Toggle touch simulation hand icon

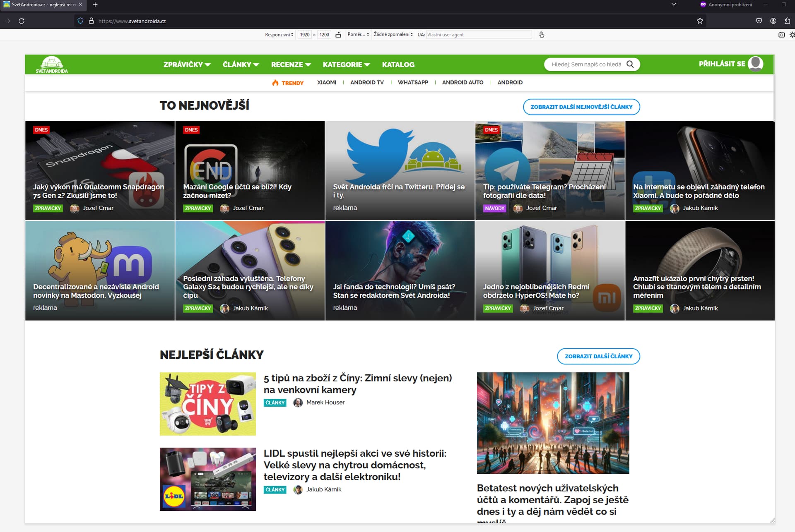(542, 35)
